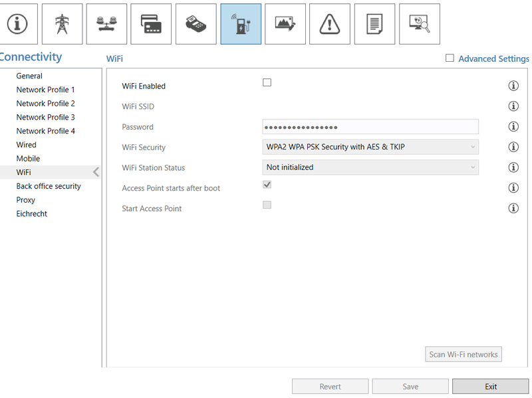Show info for WiFi Station Status

pos(513,167)
